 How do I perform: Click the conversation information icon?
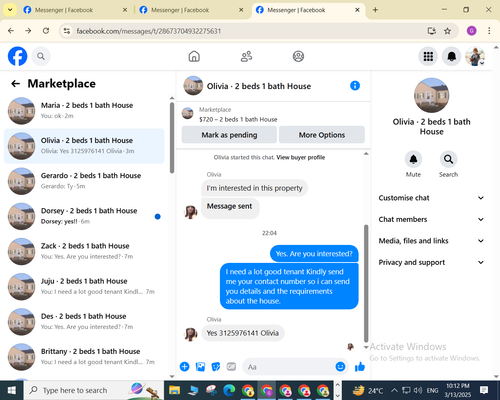(x=355, y=86)
